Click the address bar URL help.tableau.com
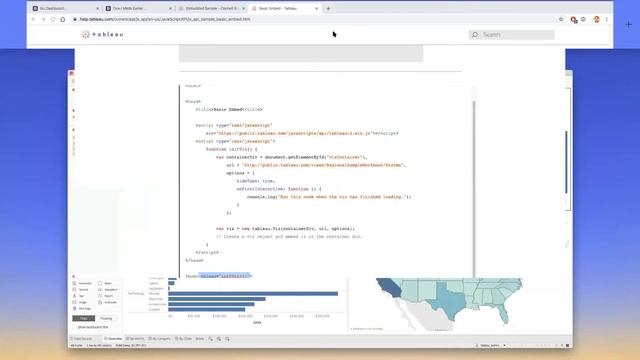The height and width of the screenshot is (360, 640). [x=165, y=19]
